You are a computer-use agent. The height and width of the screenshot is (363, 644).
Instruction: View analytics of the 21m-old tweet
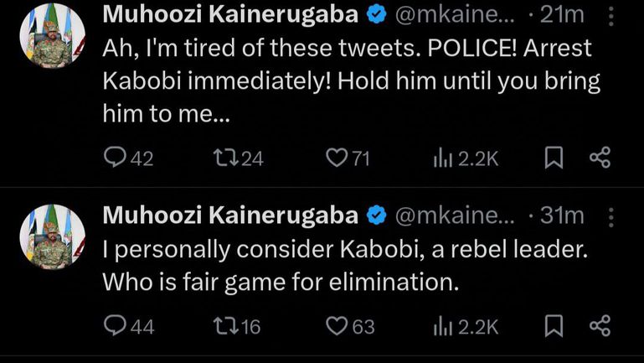[x=443, y=158]
